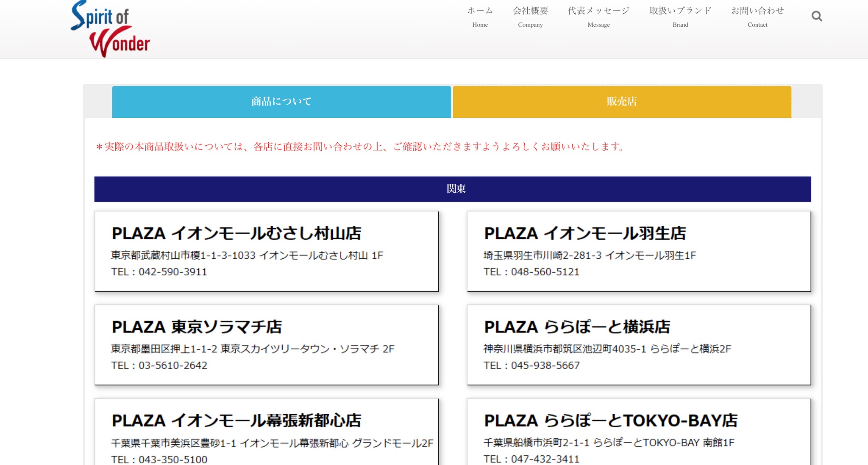This screenshot has height=465, width=868.
Task: Click address 千葉県千葉市美浜区豊砂1-1
Action: click(x=174, y=443)
